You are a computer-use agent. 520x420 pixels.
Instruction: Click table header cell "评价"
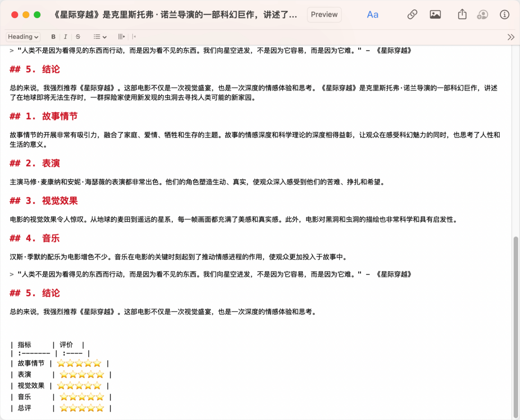click(66, 345)
